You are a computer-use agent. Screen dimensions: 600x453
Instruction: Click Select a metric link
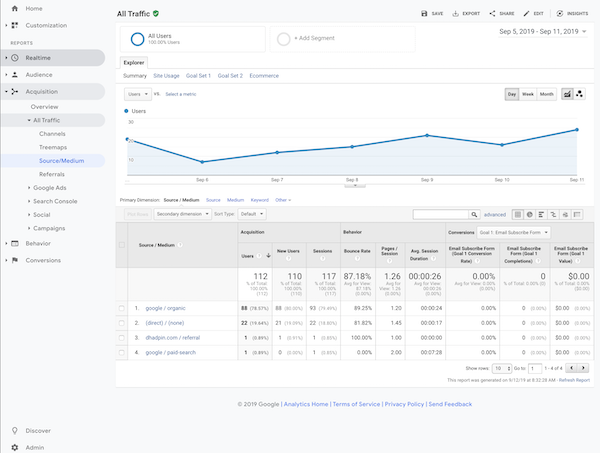(x=181, y=94)
